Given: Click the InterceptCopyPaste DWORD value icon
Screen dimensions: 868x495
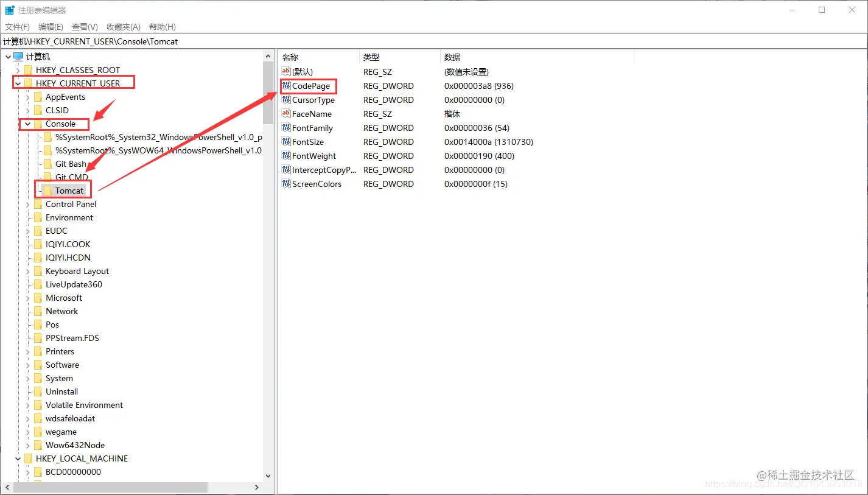Looking at the screenshot, I should click(x=286, y=170).
